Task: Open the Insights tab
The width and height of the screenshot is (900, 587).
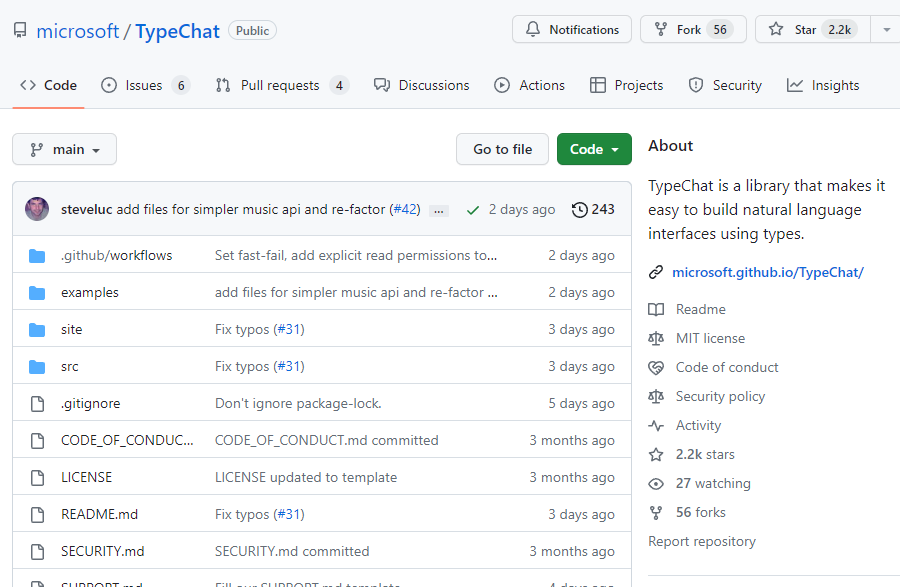Action: [x=823, y=85]
